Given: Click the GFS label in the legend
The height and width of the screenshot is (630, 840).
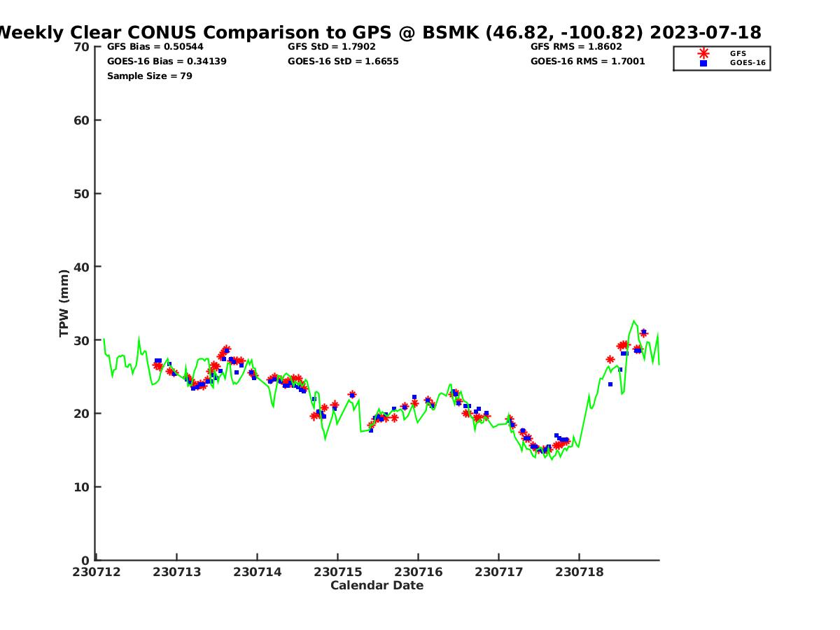Looking at the screenshot, I should click(x=738, y=53).
